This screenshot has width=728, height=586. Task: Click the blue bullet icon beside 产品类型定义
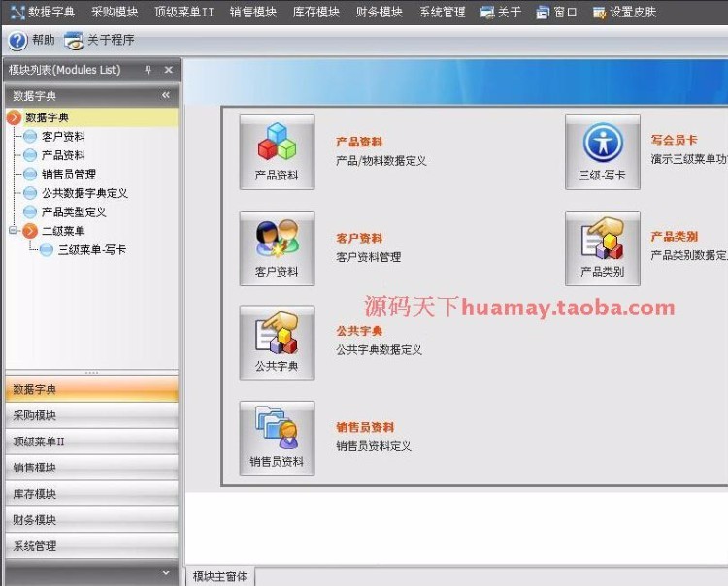point(30,212)
